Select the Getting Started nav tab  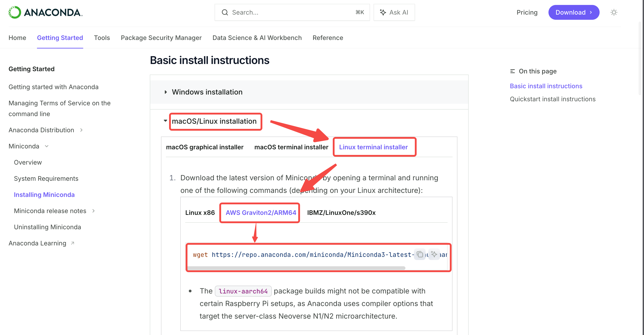(x=60, y=38)
